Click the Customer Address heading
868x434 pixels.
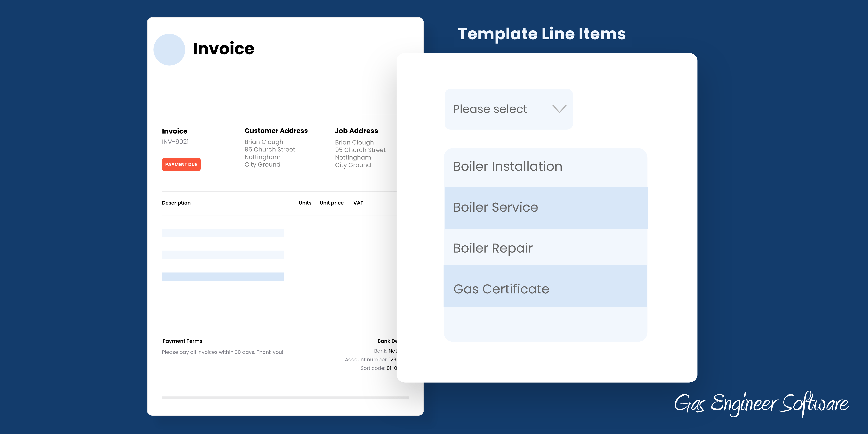click(276, 131)
